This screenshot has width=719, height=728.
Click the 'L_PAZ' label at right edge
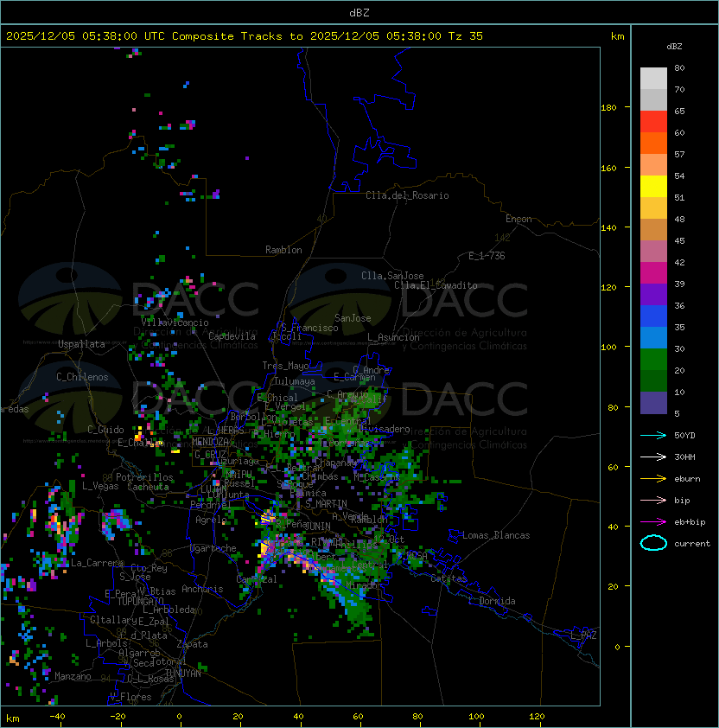583,635
